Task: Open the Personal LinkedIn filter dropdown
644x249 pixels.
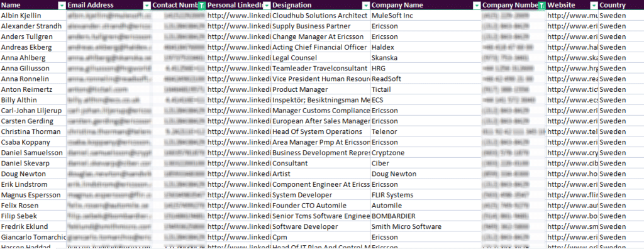Action: (267, 5)
